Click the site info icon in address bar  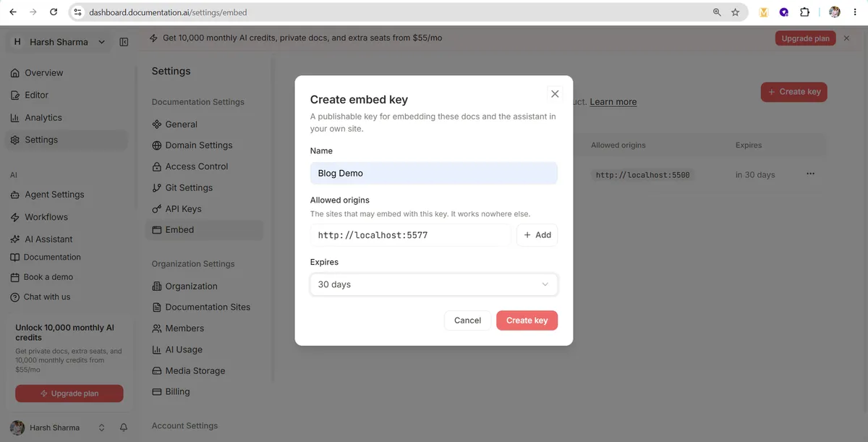(x=78, y=12)
